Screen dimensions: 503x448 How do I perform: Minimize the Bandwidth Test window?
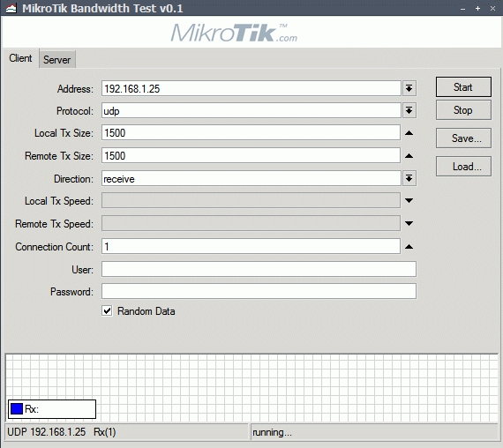(462, 9)
